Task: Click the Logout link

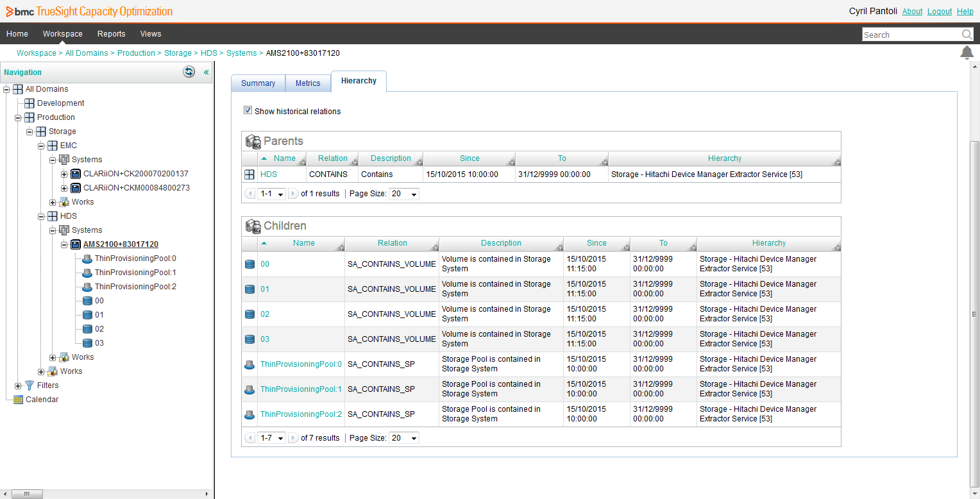Action: [940, 12]
